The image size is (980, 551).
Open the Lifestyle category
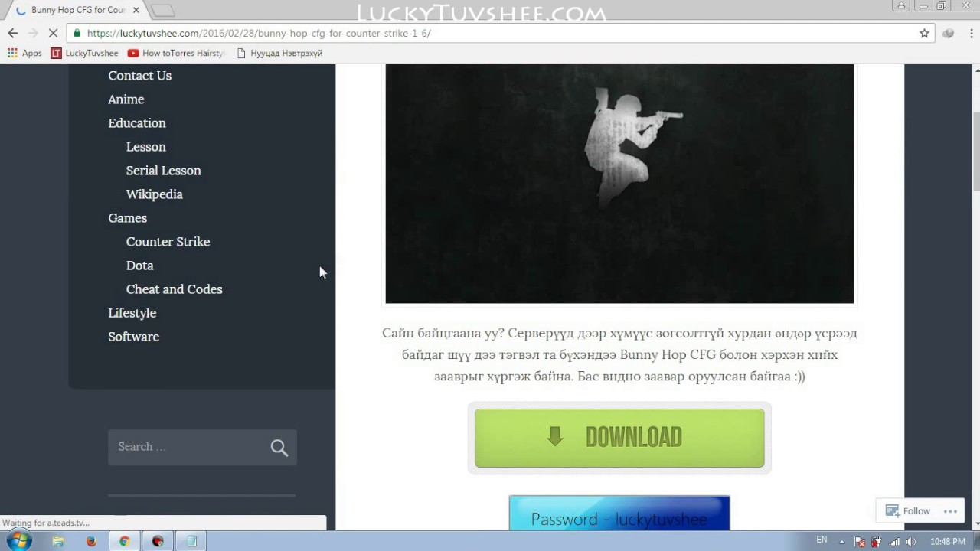click(132, 312)
